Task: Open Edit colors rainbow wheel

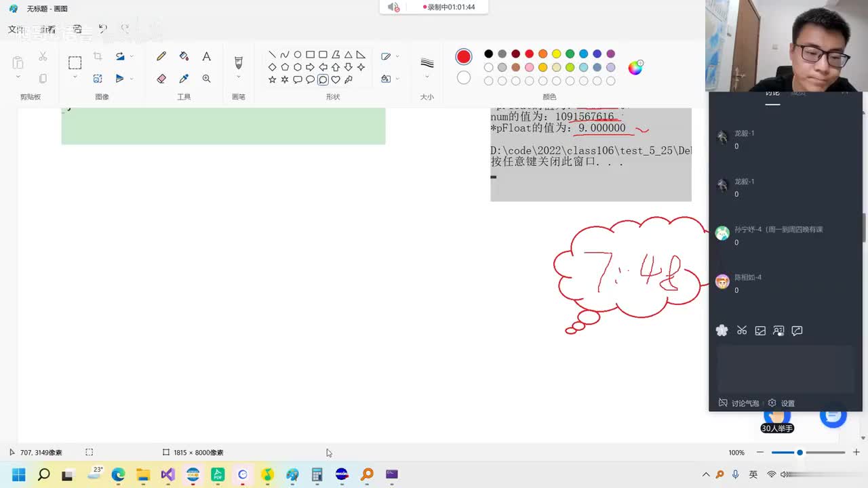Action: (635, 67)
